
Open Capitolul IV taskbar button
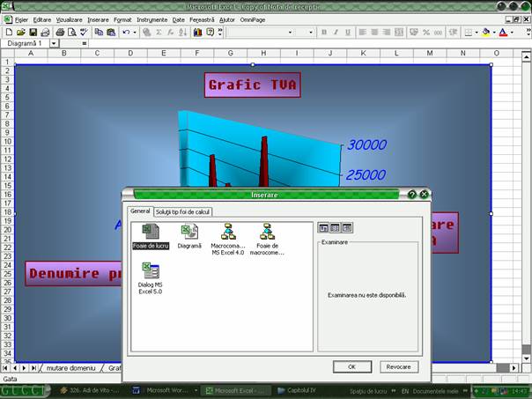point(297,390)
